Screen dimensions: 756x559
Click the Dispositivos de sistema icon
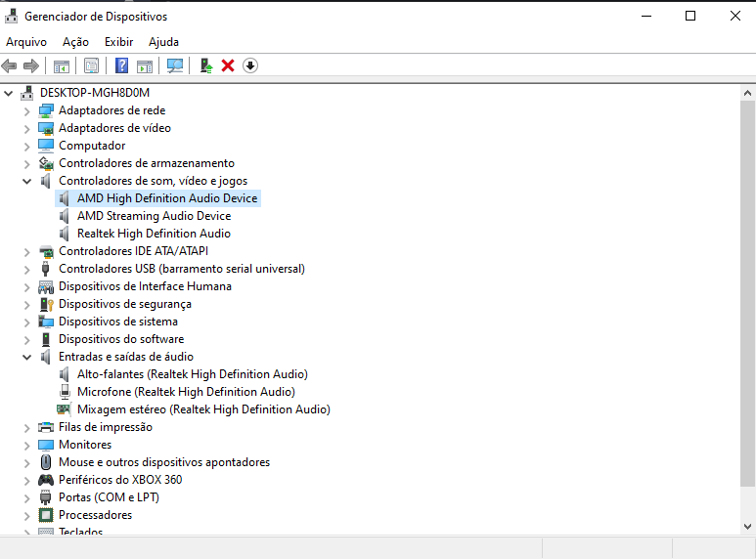(x=46, y=322)
